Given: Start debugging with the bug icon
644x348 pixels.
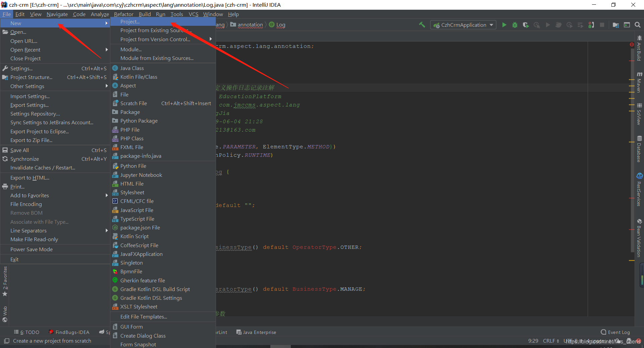Looking at the screenshot, I should coord(515,25).
